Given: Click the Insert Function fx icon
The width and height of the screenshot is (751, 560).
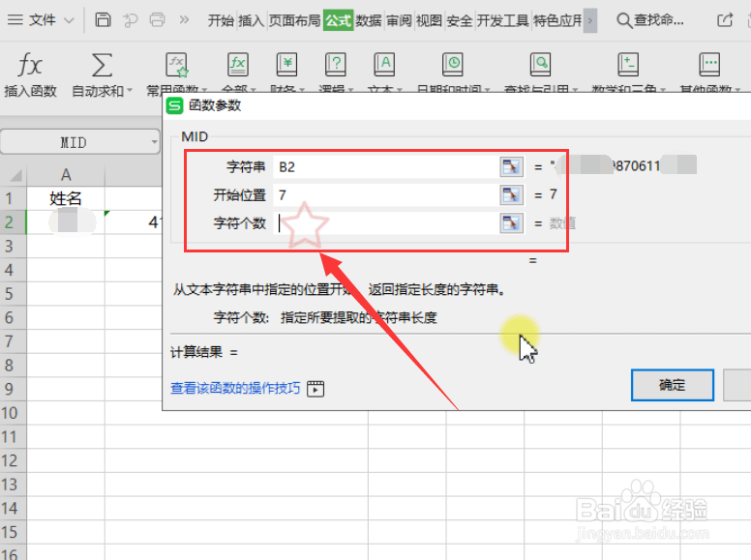Looking at the screenshot, I should (30, 65).
